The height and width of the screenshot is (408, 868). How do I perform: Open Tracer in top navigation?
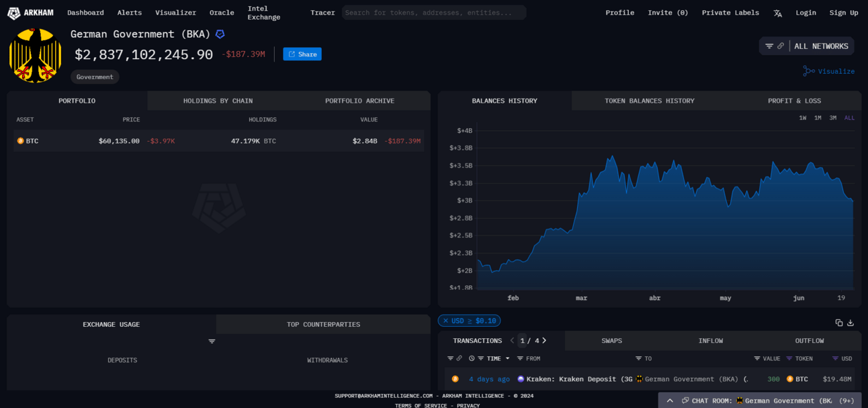point(322,13)
